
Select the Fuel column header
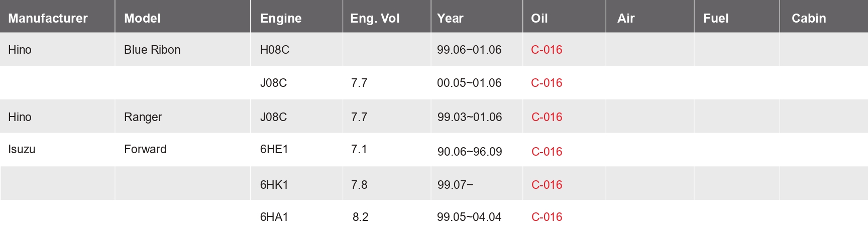[x=716, y=19]
